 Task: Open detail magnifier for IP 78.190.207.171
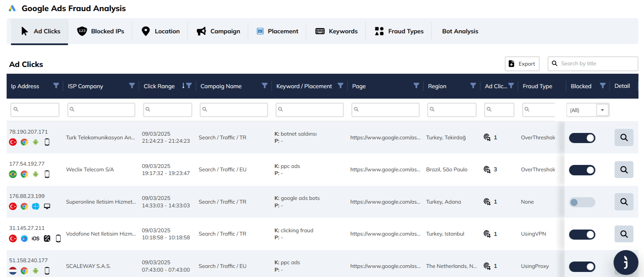[x=623, y=137]
